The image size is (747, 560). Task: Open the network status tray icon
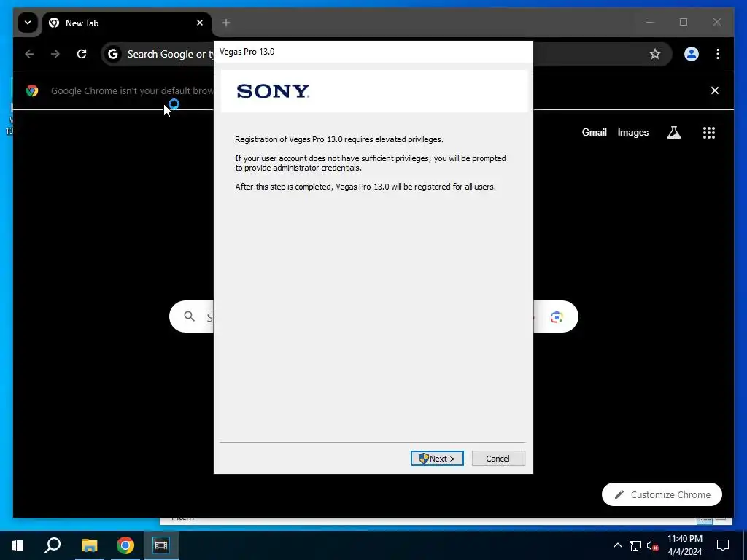[635, 545]
